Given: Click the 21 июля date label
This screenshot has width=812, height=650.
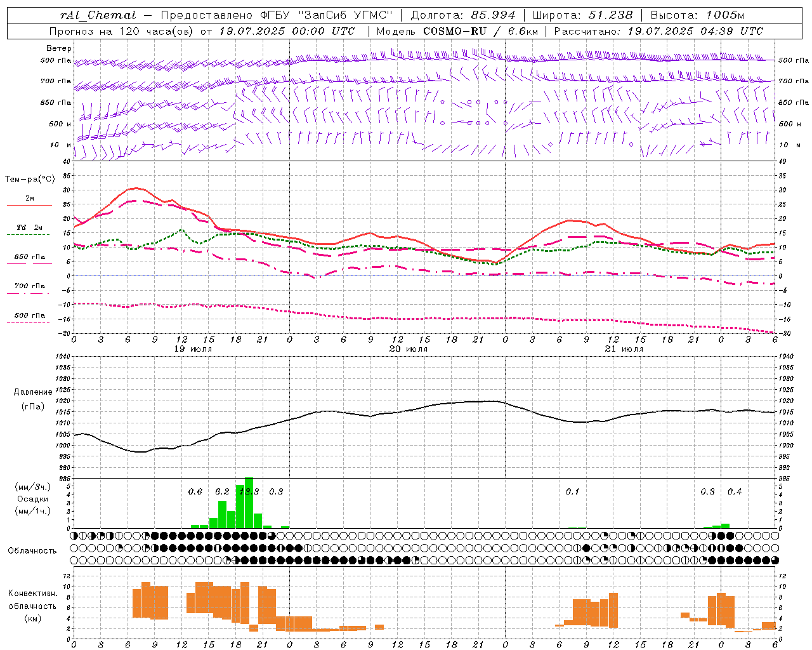Looking at the screenshot, I should [624, 349].
